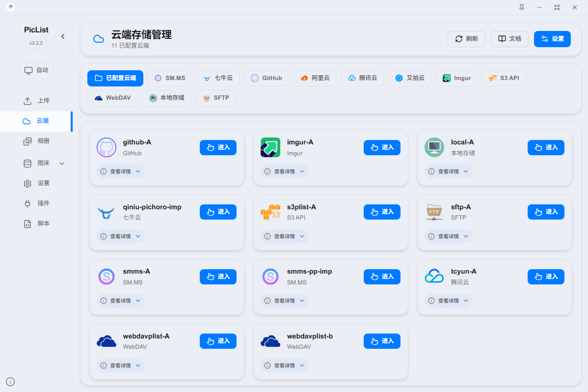
Task: Click the github-A card's GitHub cat icon
Action: (x=107, y=147)
